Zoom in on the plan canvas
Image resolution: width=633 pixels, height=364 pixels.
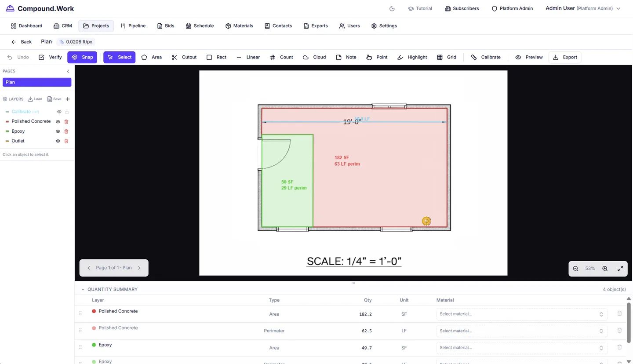coord(605,269)
